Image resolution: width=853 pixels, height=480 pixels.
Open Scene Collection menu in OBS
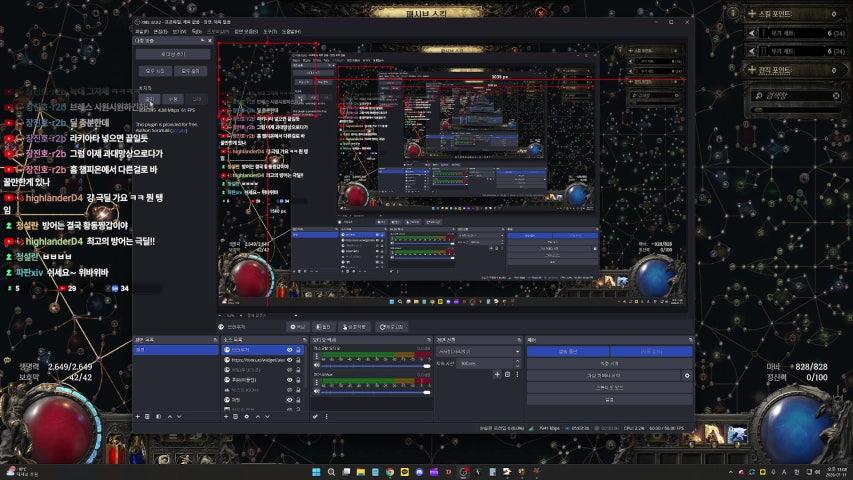tap(246, 32)
